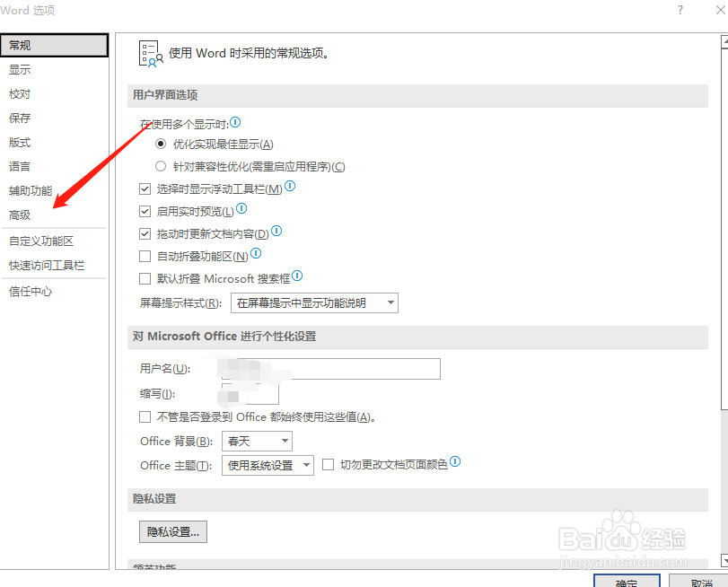Screen dimensions: 728x587
Task: Click the scrollbar up arrow
Action: click(724, 41)
